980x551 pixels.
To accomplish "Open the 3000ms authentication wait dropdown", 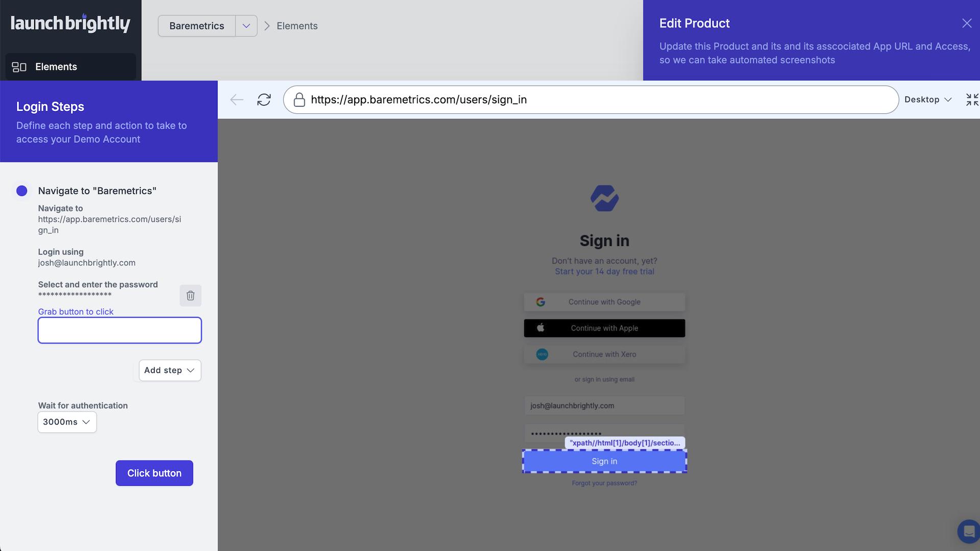I will 66,422.
